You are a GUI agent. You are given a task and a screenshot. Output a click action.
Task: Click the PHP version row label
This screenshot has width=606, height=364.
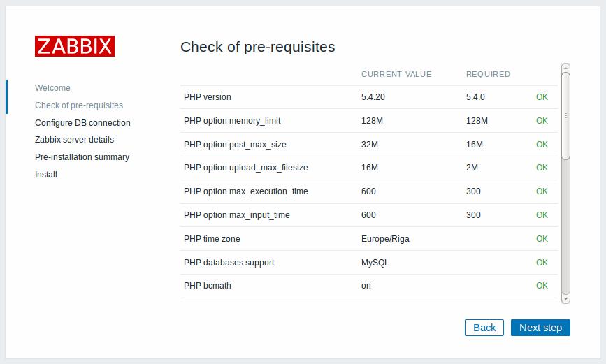click(x=208, y=97)
